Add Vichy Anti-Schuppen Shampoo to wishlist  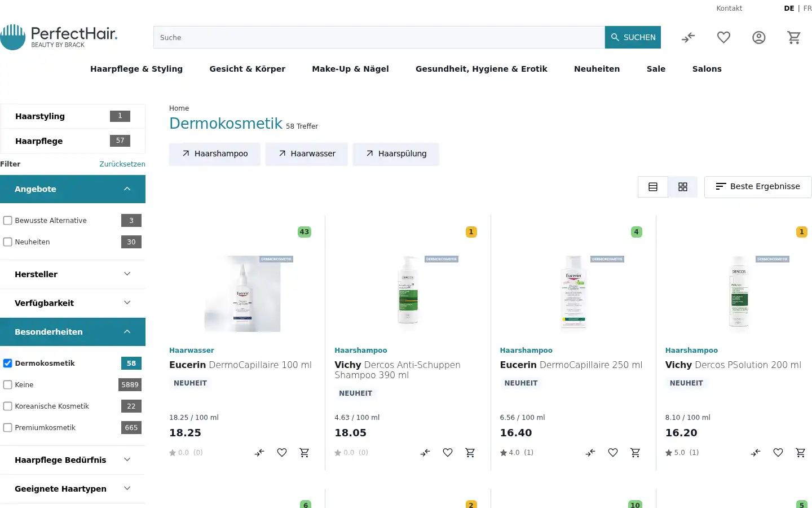448,453
